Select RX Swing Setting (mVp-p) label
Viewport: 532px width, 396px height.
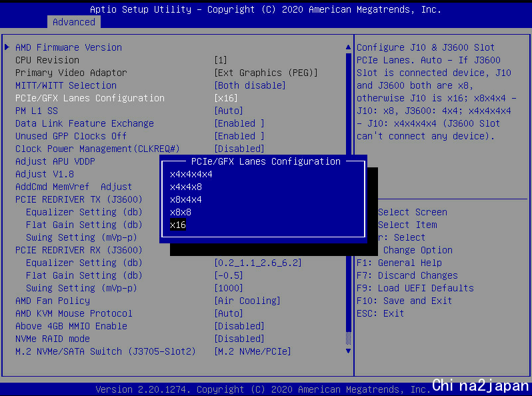point(81,288)
